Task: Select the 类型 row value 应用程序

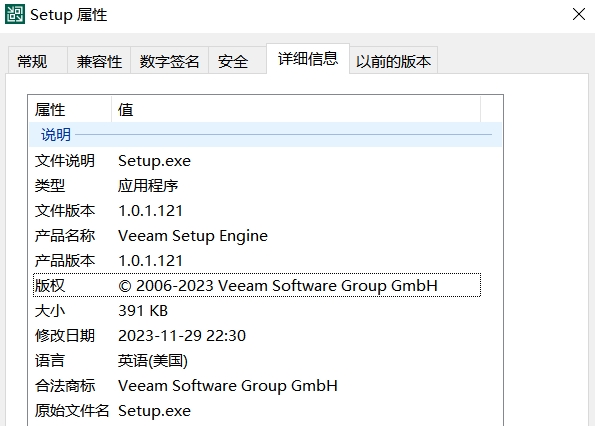Action: point(148,186)
